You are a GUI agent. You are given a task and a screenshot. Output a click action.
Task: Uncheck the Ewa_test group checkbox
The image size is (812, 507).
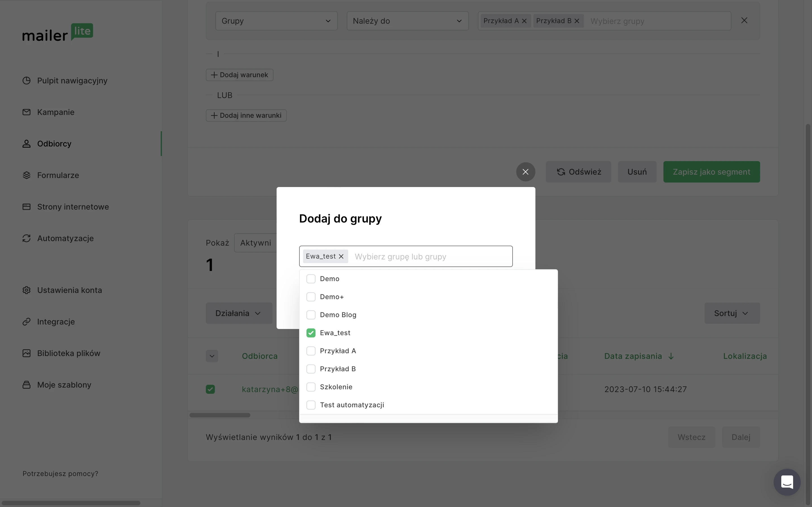coord(311,333)
